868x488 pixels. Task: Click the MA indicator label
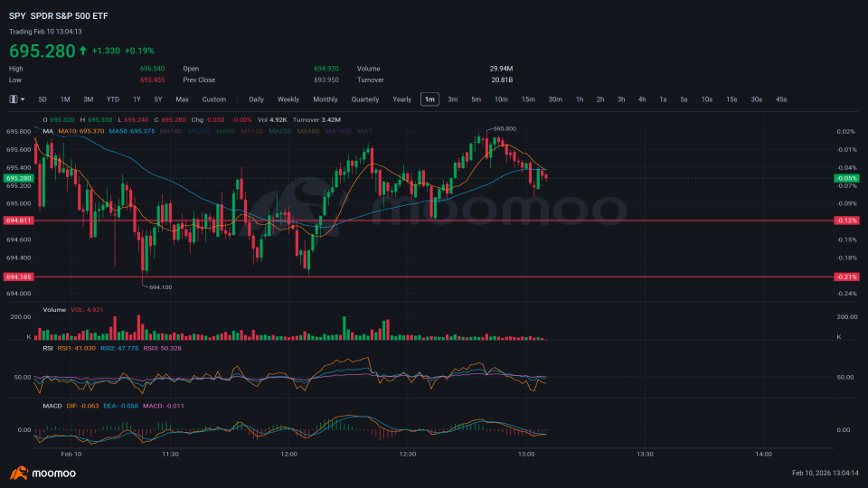[x=48, y=131]
